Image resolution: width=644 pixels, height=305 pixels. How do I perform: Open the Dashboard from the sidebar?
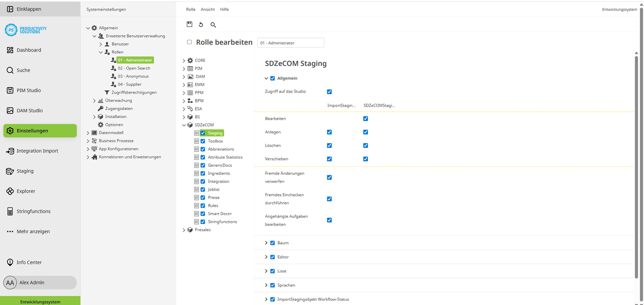[x=28, y=50]
